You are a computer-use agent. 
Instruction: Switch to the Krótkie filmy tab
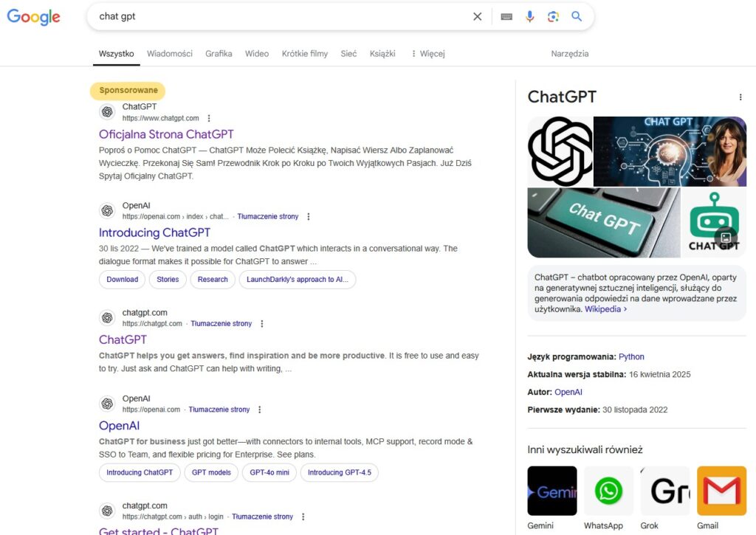(305, 53)
